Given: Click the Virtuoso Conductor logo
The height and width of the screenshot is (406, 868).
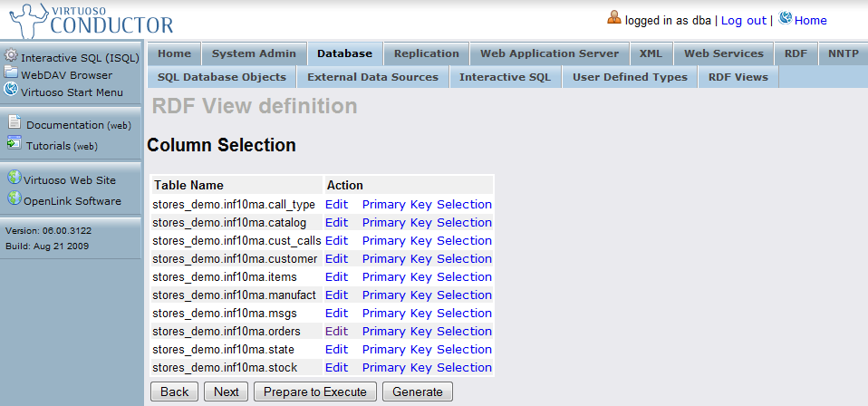Looking at the screenshot, I should [x=89, y=20].
